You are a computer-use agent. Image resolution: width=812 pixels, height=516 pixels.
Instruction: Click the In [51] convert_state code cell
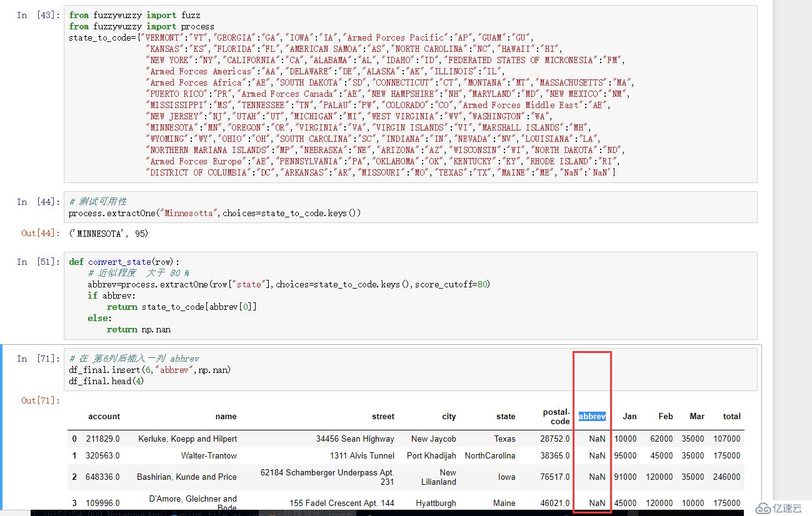click(x=410, y=295)
